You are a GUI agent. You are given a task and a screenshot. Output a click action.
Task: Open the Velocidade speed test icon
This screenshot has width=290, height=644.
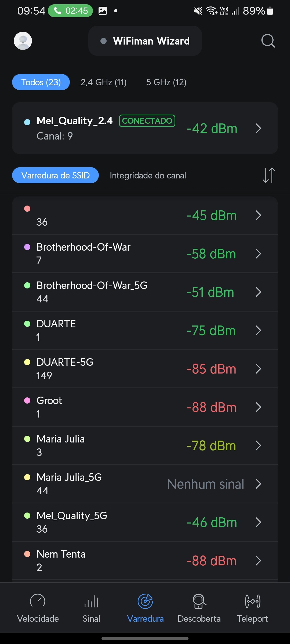38,601
